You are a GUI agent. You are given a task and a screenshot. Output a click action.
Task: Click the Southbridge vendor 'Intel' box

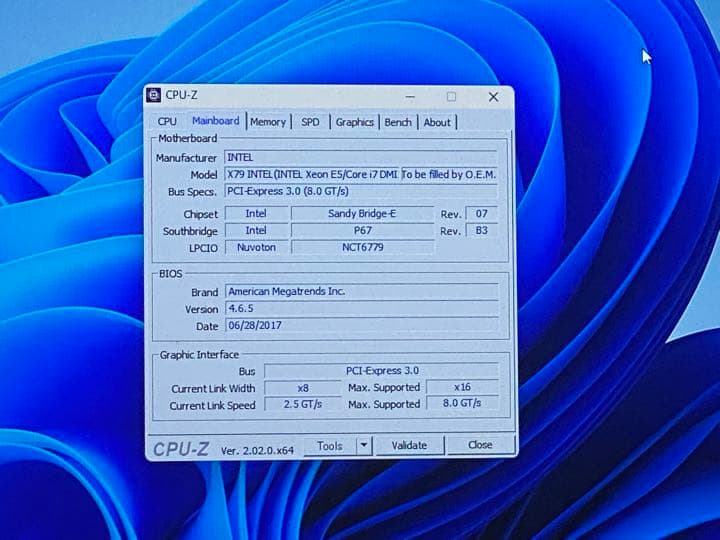[x=256, y=231]
